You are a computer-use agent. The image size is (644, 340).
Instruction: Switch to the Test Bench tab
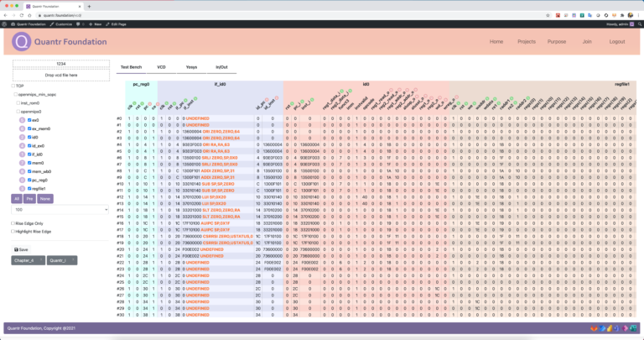131,67
